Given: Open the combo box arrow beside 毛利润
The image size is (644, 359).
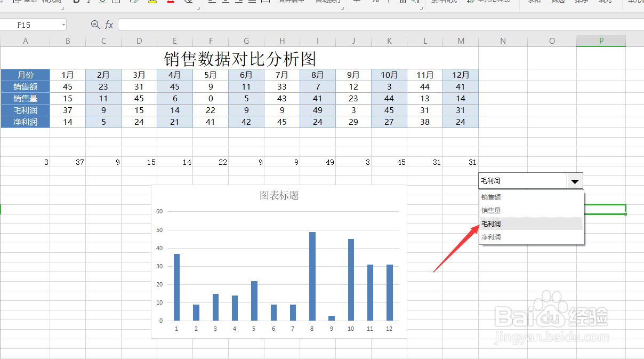Looking at the screenshot, I should coord(575,181).
